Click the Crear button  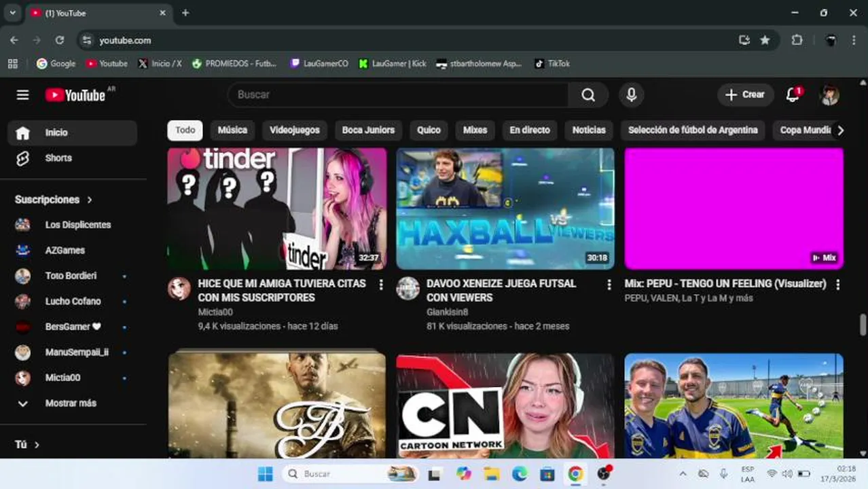pos(745,95)
